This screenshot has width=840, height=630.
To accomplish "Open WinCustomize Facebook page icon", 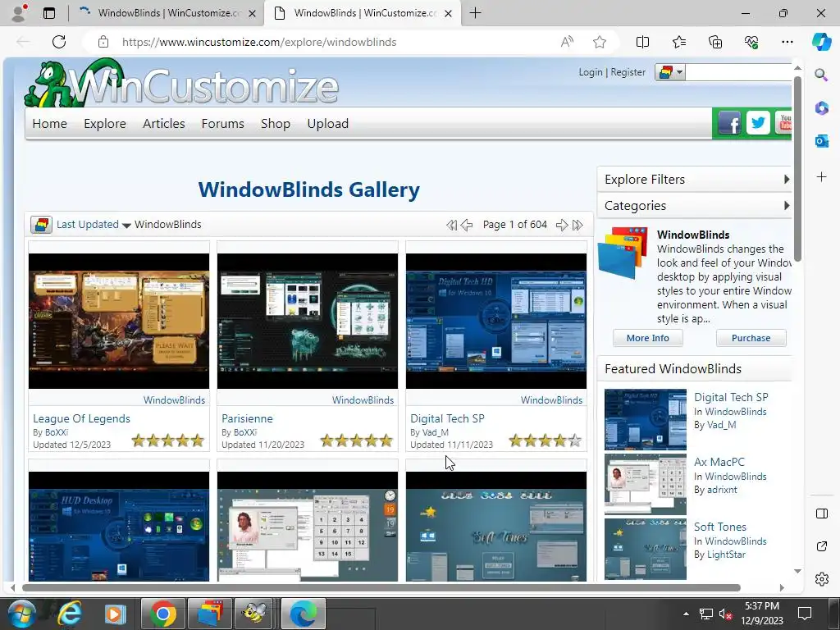I will (x=729, y=123).
